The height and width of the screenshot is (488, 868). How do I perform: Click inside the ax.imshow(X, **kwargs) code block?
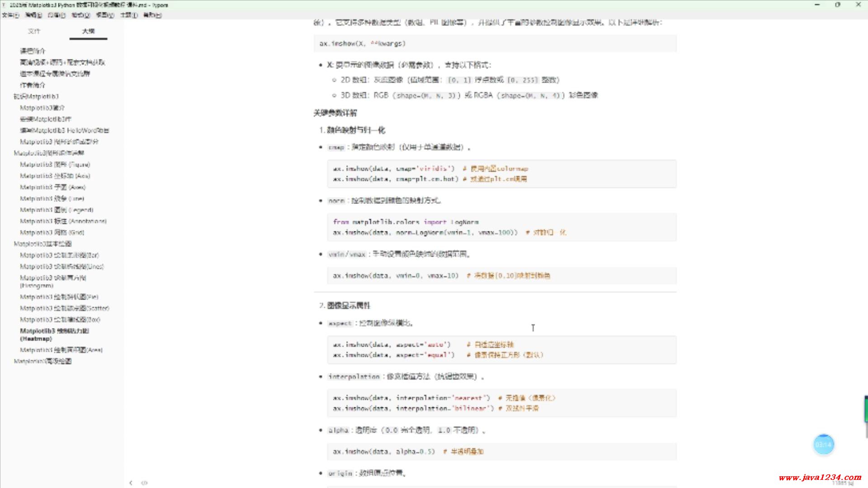495,44
